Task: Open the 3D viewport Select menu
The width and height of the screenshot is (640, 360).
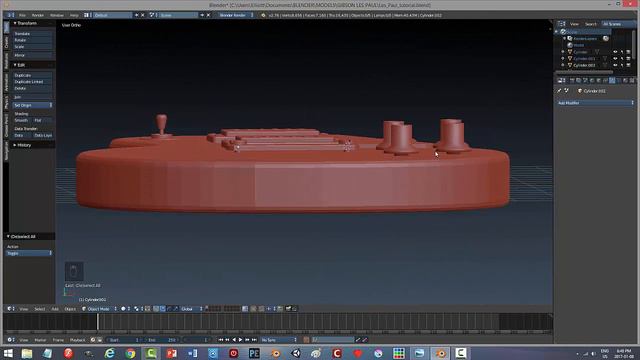Action: click(x=40, y=309)
